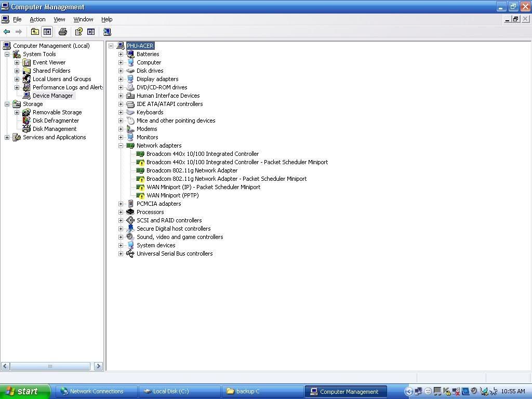Collapse the Storage node
The image size is (532, 399).
click(x=7, y=104)
